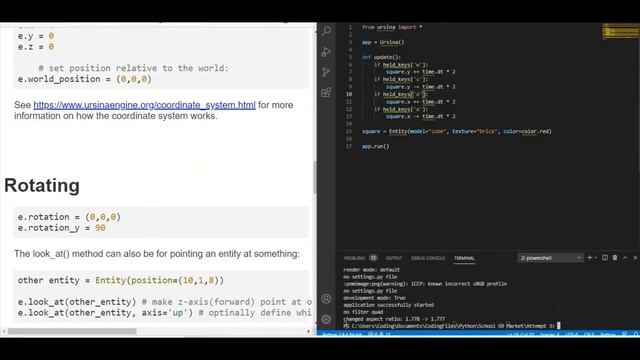The height and width of the screenshot is (360, 640).
Task: Click the 'def update():' line in editor
Action: tap(381, 57)
